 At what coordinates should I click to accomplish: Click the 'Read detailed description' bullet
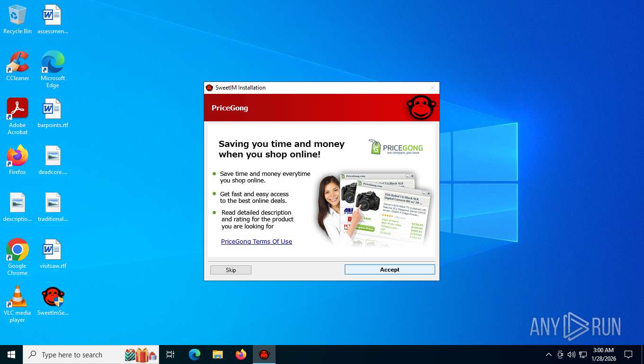point(258,219)
